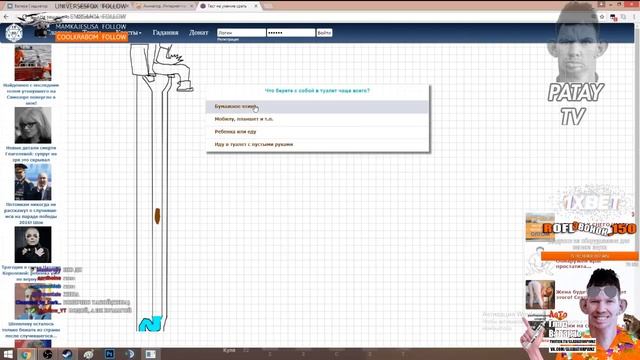The width and height of the screenshot is (640, 360).
Task: Go back with the browser back arrow
Action: [6, 17]
